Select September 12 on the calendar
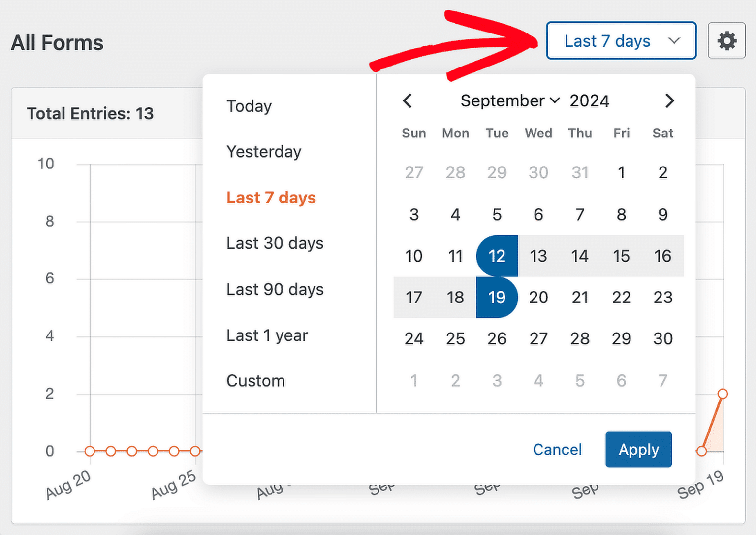The height and width of the screenshot is (535, 756). click(497, 256)
